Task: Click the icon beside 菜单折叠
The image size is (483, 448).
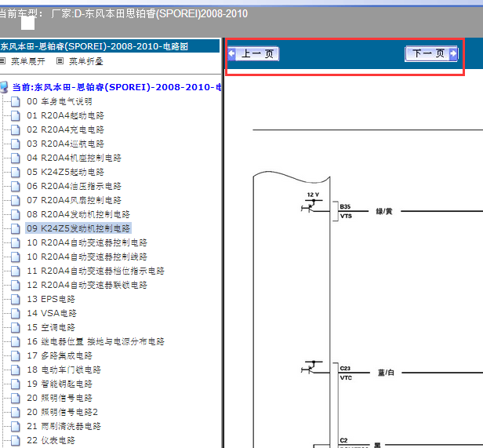Action: click(60, 61)
